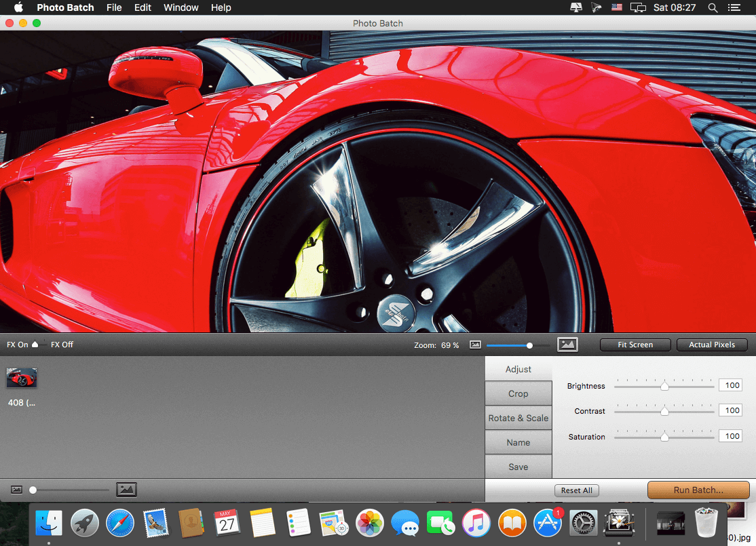Click the Fit Screen button

click(x=635, y=345)
